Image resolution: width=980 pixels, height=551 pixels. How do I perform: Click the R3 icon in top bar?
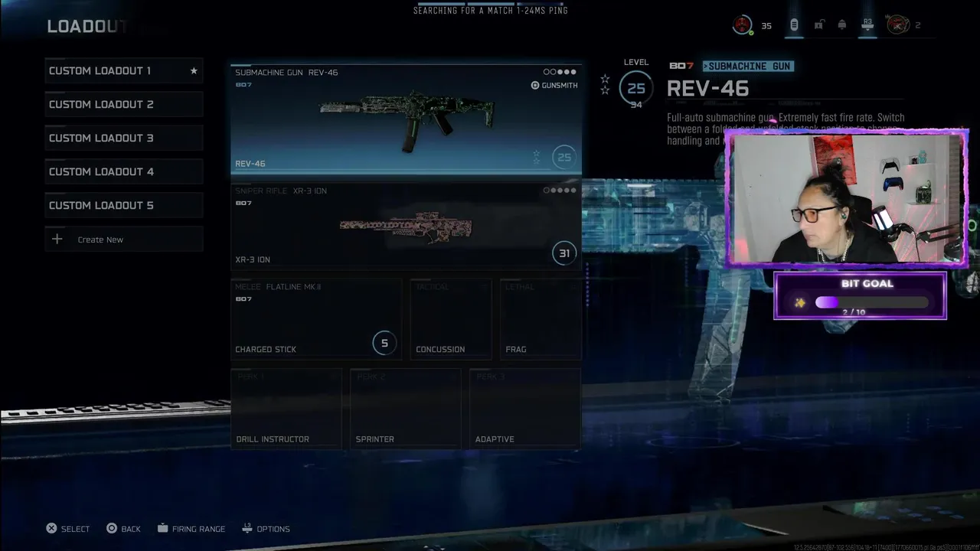point(867,25)
